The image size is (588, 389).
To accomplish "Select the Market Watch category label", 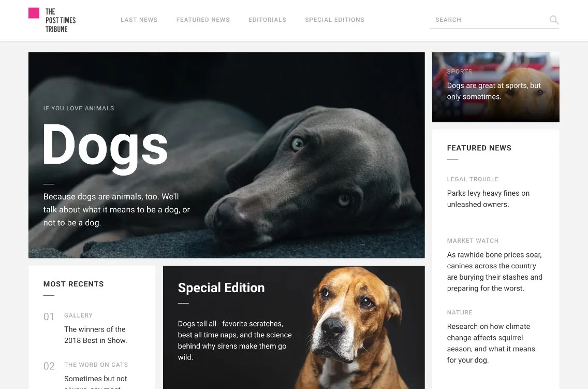I will coord(473,241).
